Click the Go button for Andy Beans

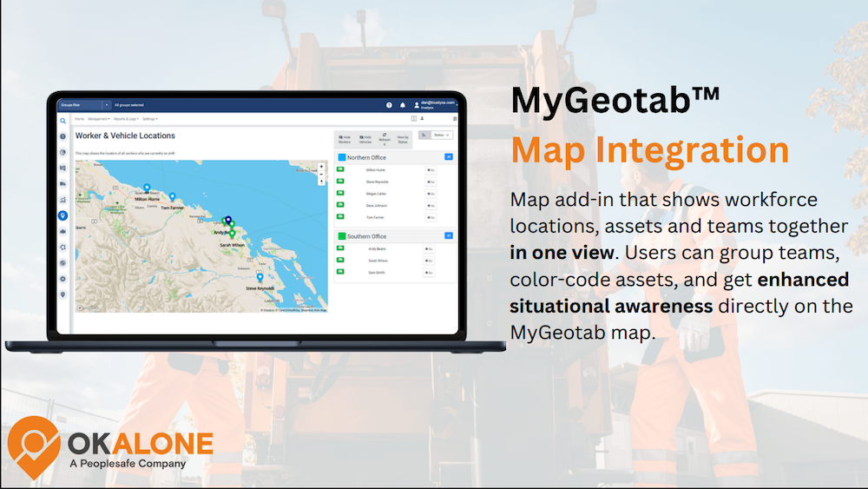[x=429, y=249]
